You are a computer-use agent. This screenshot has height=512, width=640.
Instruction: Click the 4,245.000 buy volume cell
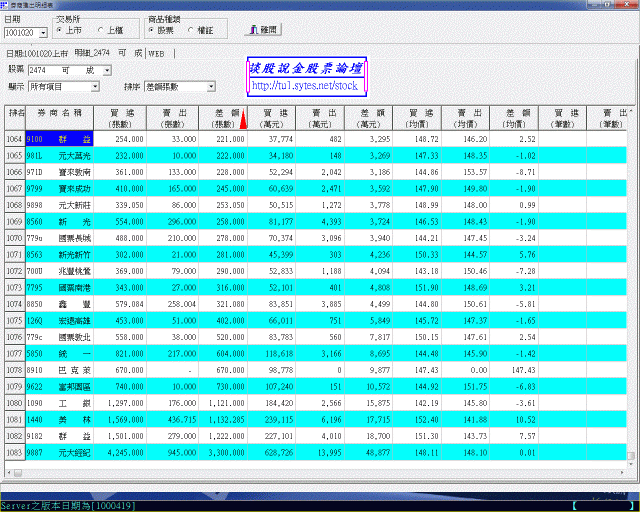pos(120,453)
